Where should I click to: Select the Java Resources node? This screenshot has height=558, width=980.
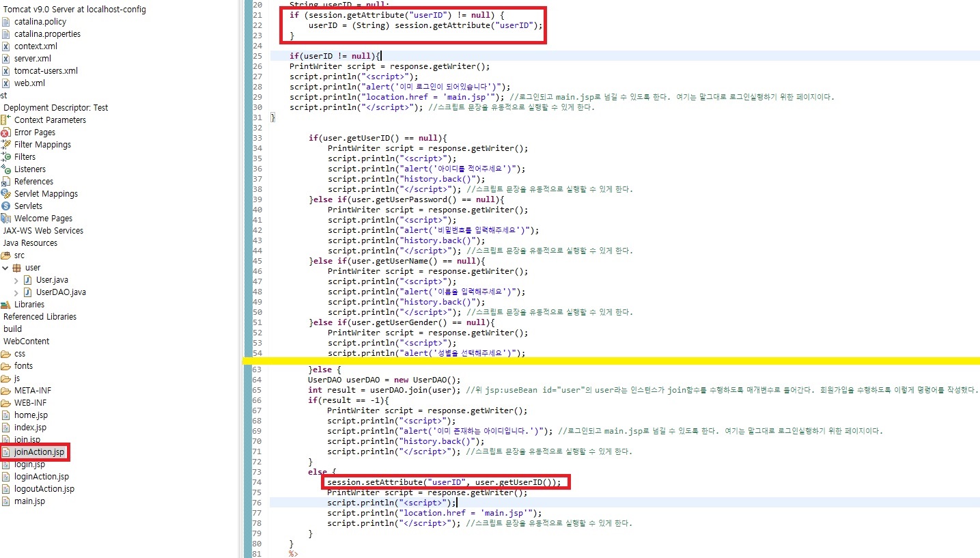(x=30, y=243)
